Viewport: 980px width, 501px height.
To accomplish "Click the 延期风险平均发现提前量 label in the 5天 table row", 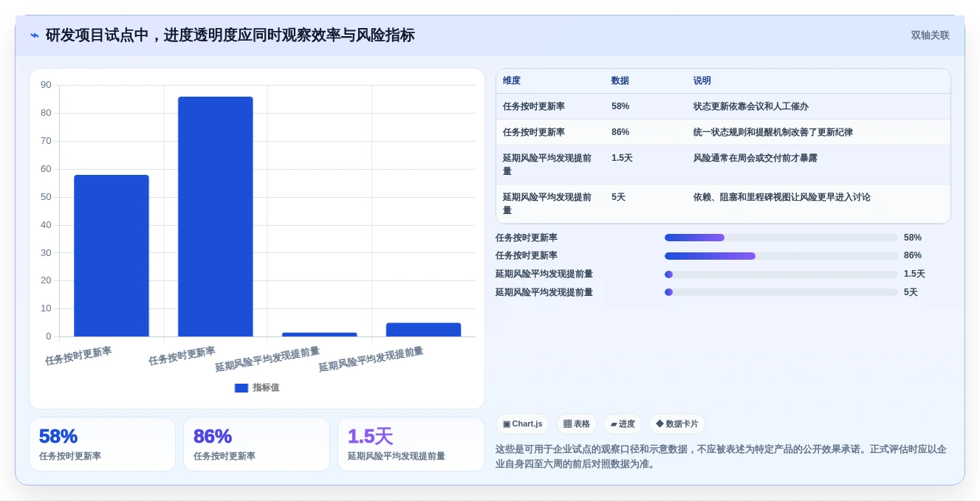I will pos(547,204).
